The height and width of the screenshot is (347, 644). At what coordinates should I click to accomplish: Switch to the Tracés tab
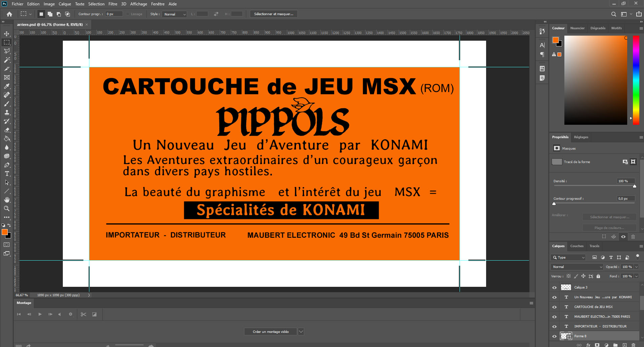click(x=594, y=246)
